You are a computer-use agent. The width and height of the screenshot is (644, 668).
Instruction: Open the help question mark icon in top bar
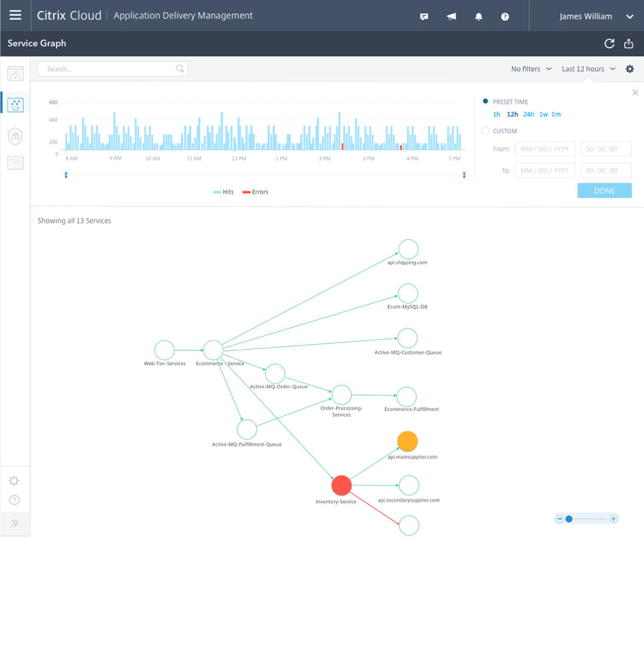(505, 17)
